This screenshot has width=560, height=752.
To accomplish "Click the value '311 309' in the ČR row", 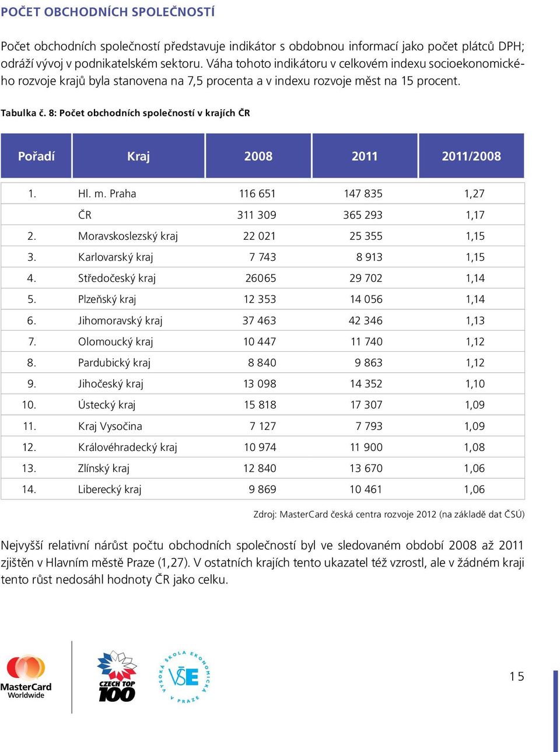I will [x=257, y=215].
